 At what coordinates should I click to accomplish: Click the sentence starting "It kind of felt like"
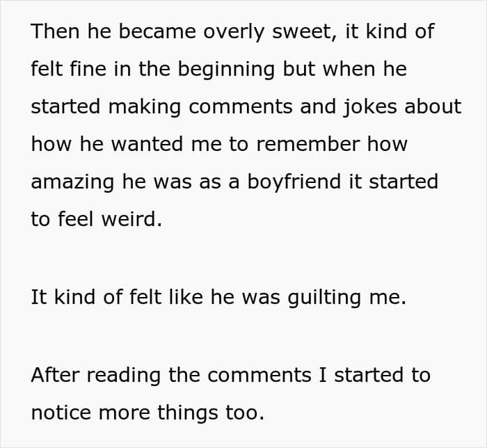tap(218, 297)
